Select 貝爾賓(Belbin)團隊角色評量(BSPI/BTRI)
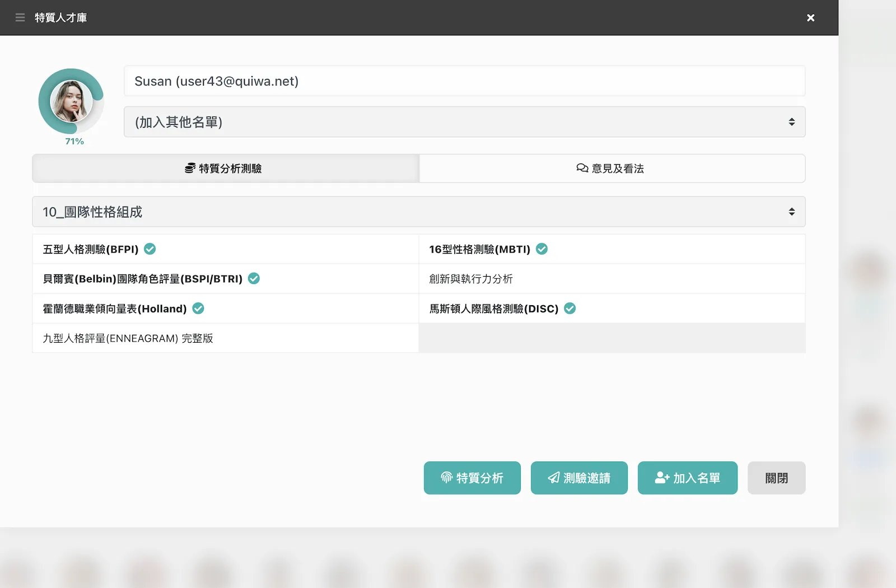The width and height of the screenshot is (896, 588). 226,279
